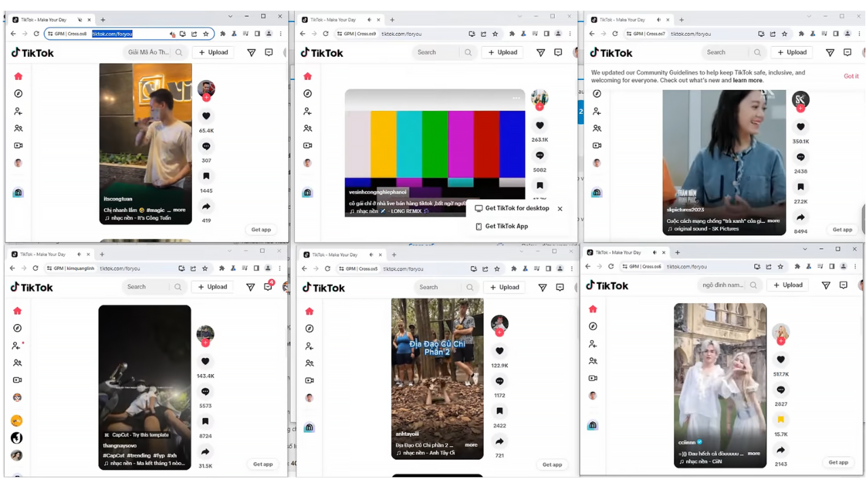Close the Get TikTok for desktop popup
Image resolution: width=868 pixels, height=488 pixels.
pos(560,209)
